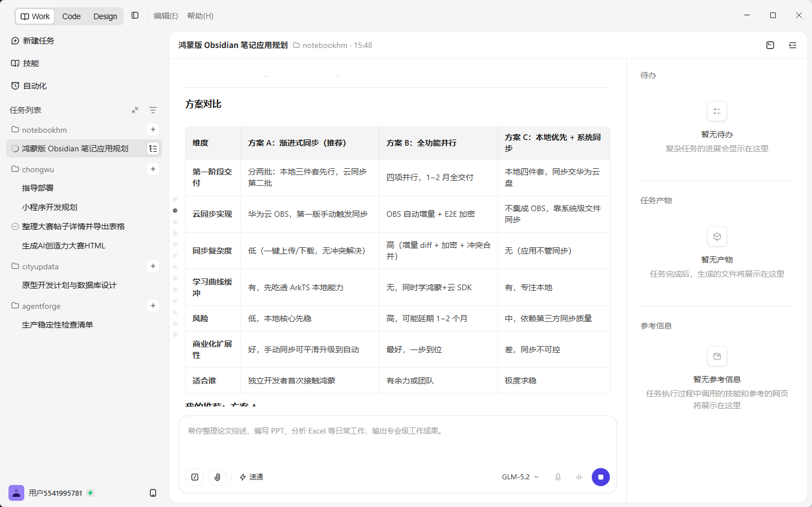Collapse all in the 任务列表 header
Image resolution: width=812 pixels, height=507 pixels.
135,110
